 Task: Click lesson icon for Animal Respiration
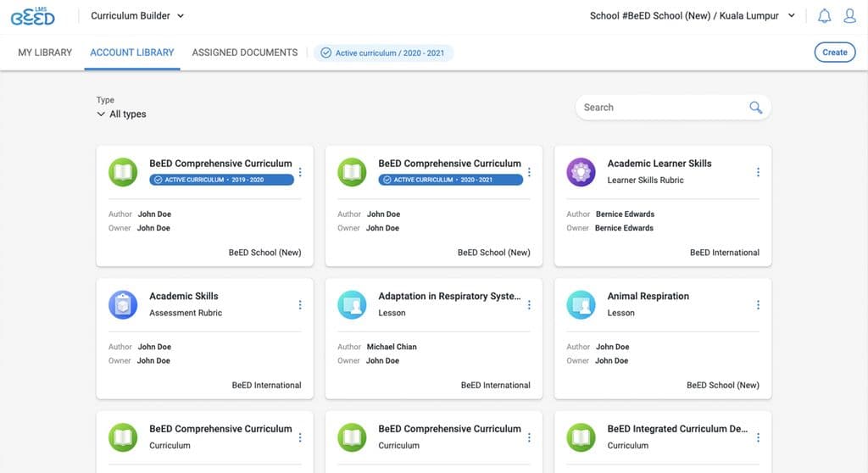(581, 305)
